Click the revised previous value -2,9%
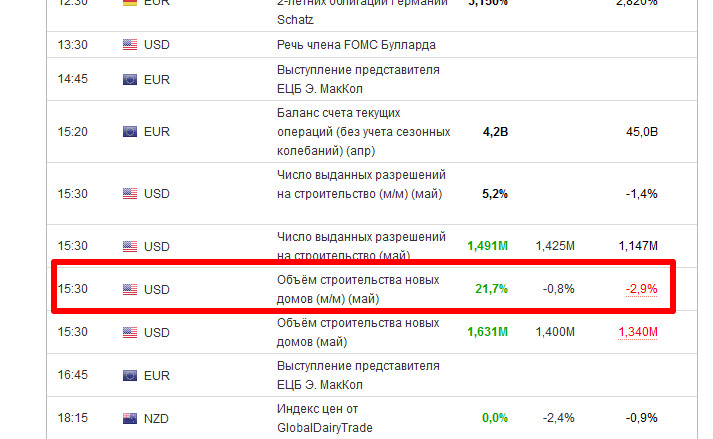Screen dimensions: 713x439 point(641,289)
